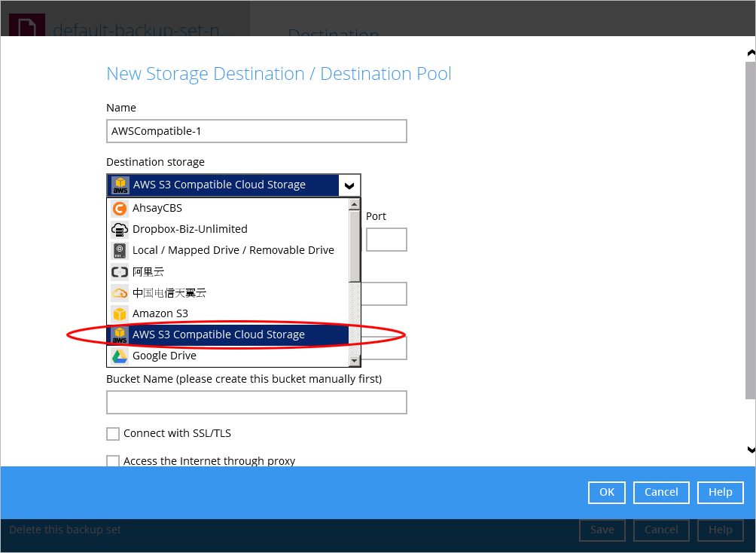The height and width of the screenshot is (553, 756).
Task: Click Delete this backup set link
Action: click(x=65, y=530)
